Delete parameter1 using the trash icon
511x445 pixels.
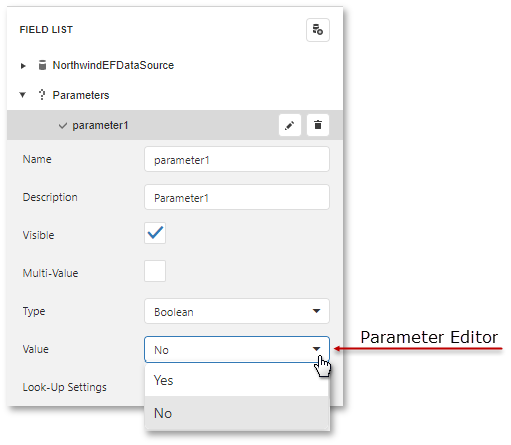[x=318, y=125]
